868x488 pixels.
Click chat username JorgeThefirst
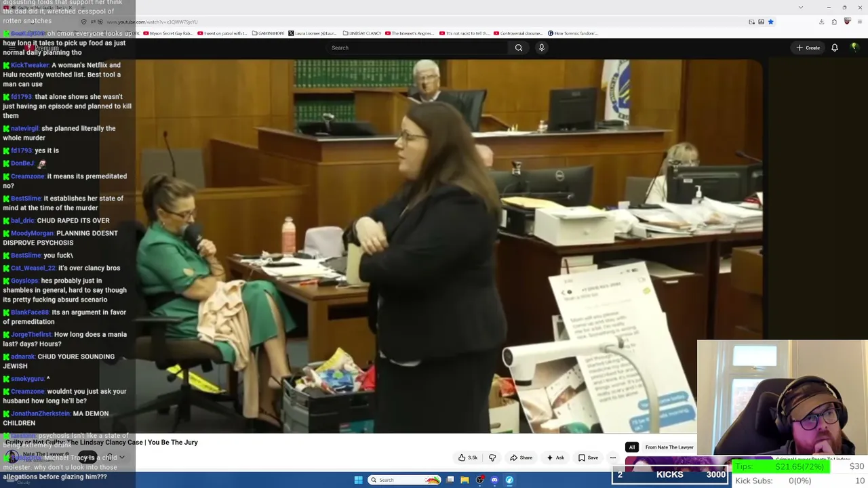(x=31, y=334)
